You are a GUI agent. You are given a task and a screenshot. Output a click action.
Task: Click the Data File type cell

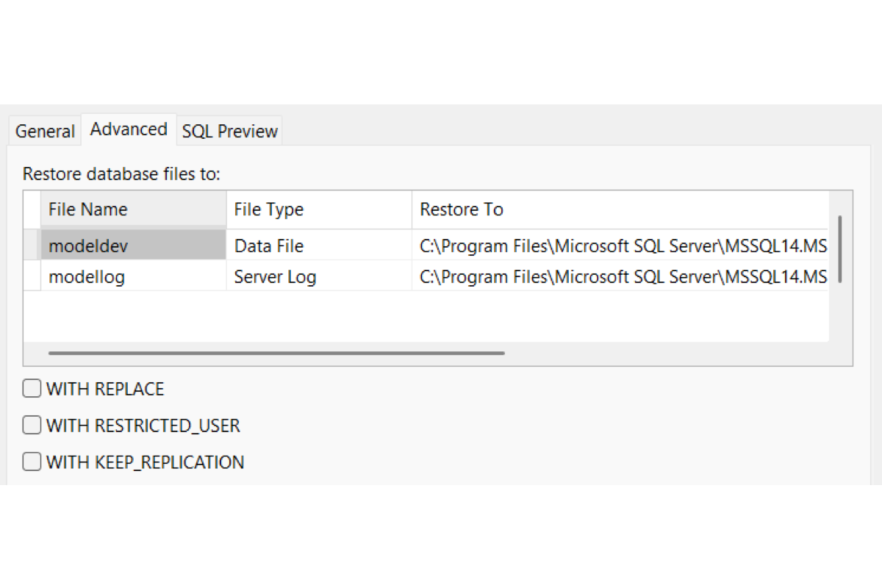click(x=319, y=245)
